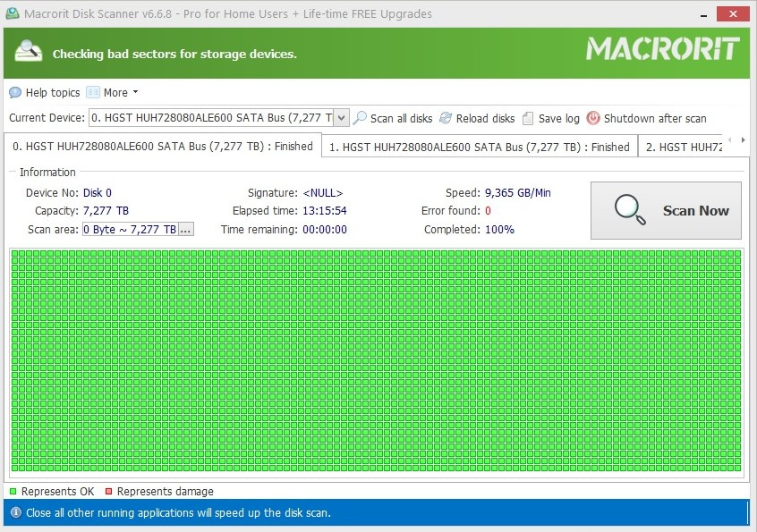Click the Scan Now button

(x=666, y=210)
